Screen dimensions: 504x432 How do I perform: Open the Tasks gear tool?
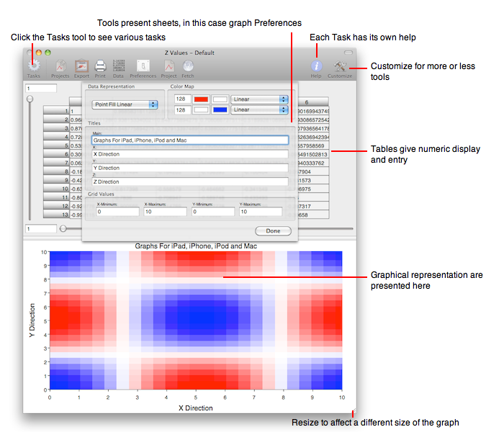point(34,66)
